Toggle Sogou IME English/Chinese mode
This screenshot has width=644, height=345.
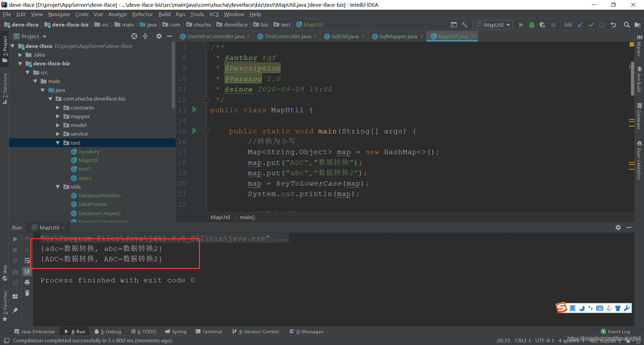tap(573, 308)
